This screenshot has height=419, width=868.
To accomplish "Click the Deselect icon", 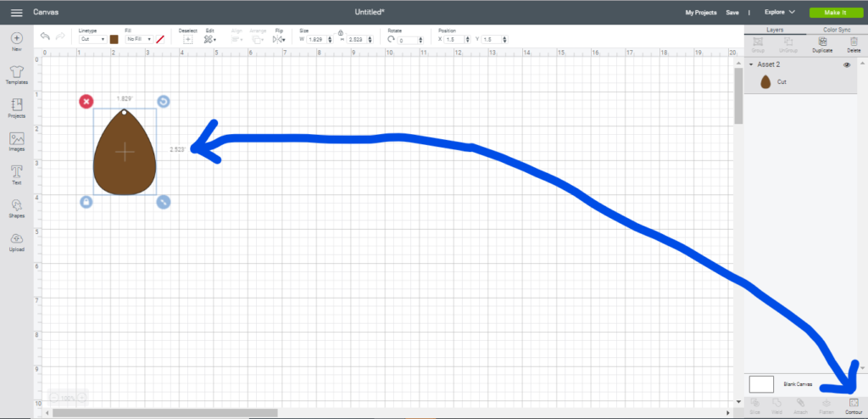I will [x=187, y=39].
